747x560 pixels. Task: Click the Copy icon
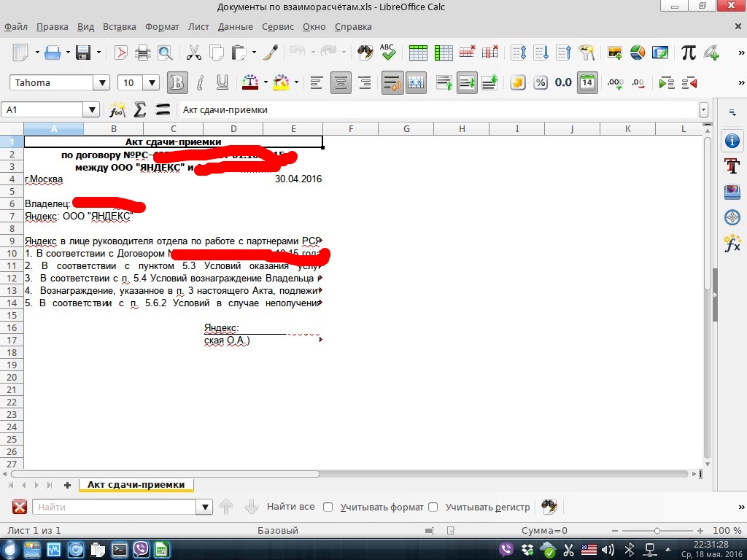pyautogui.click(x=217, y=52)
